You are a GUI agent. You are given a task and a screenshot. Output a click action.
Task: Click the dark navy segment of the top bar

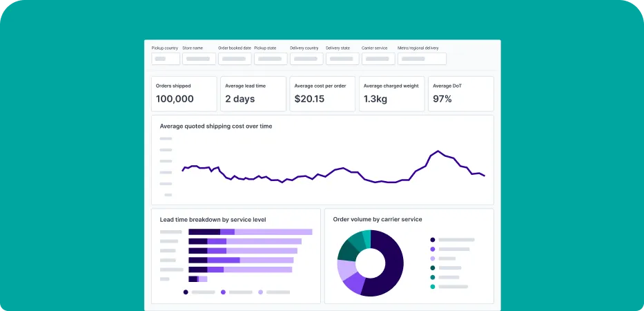click(x=204, y=232)
